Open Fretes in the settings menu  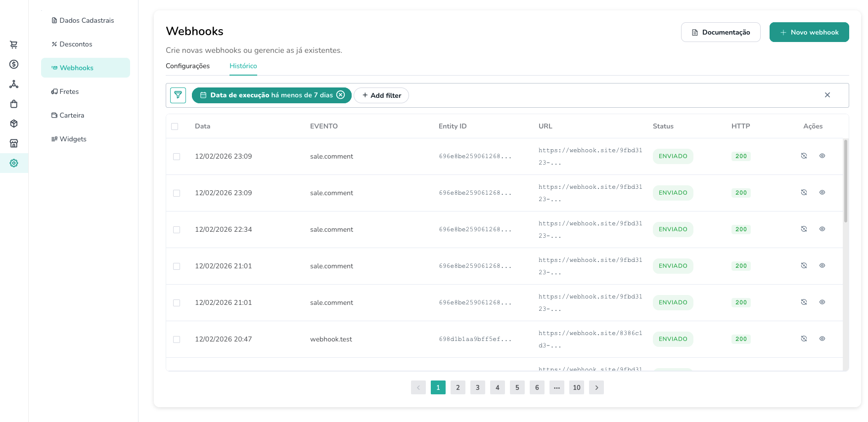pyautogui.click(x=69, y=91)
